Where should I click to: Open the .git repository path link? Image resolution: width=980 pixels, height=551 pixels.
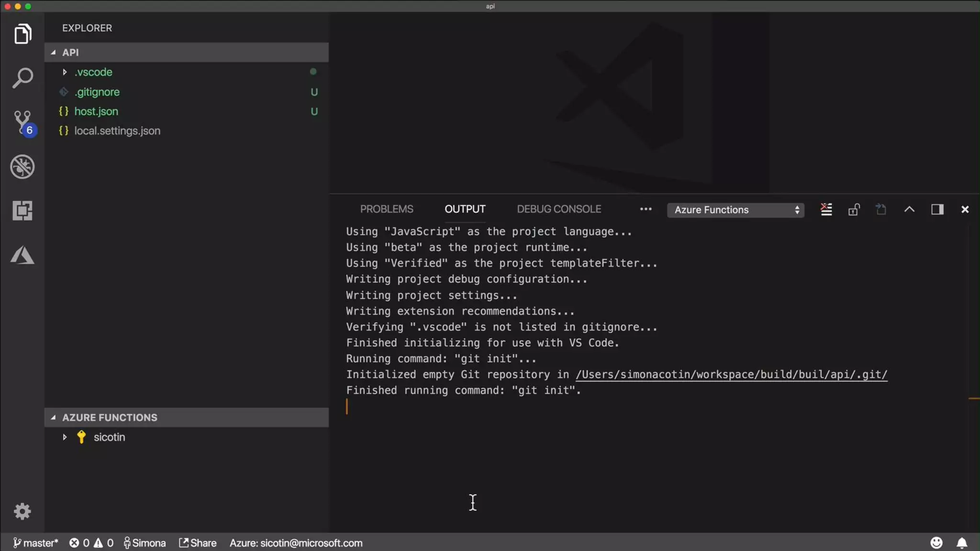pos(731,375)
